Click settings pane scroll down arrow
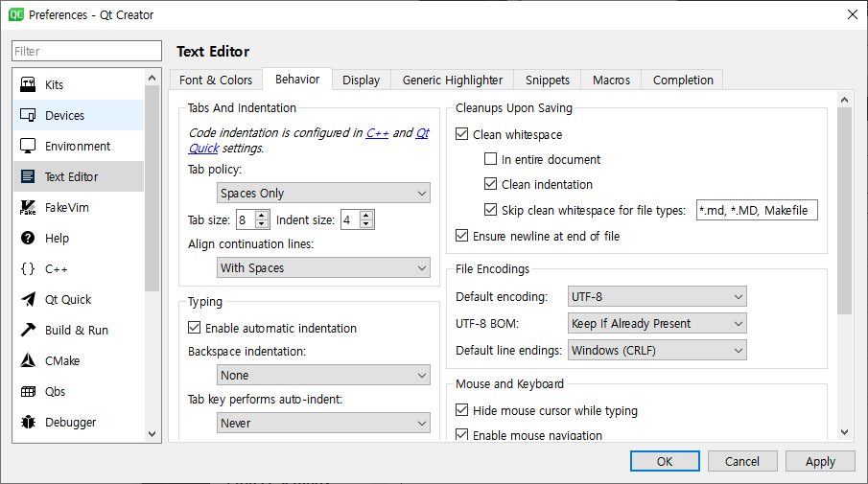 [x=844, y=432]
